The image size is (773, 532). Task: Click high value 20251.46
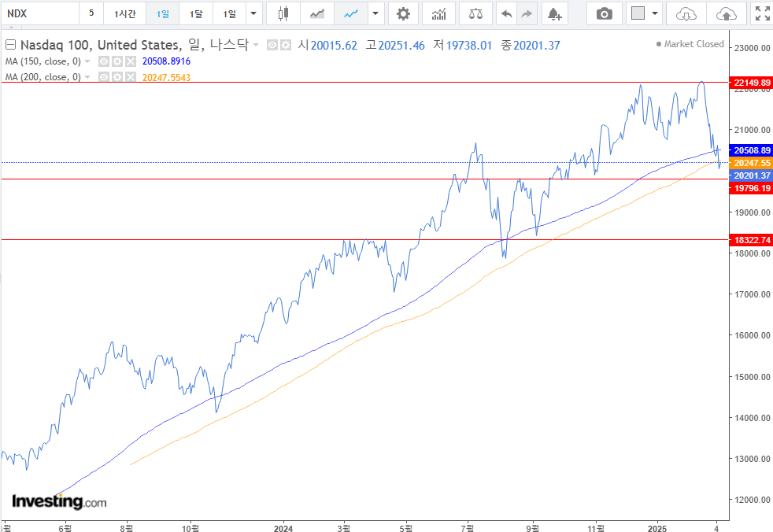tap(401, 46)
